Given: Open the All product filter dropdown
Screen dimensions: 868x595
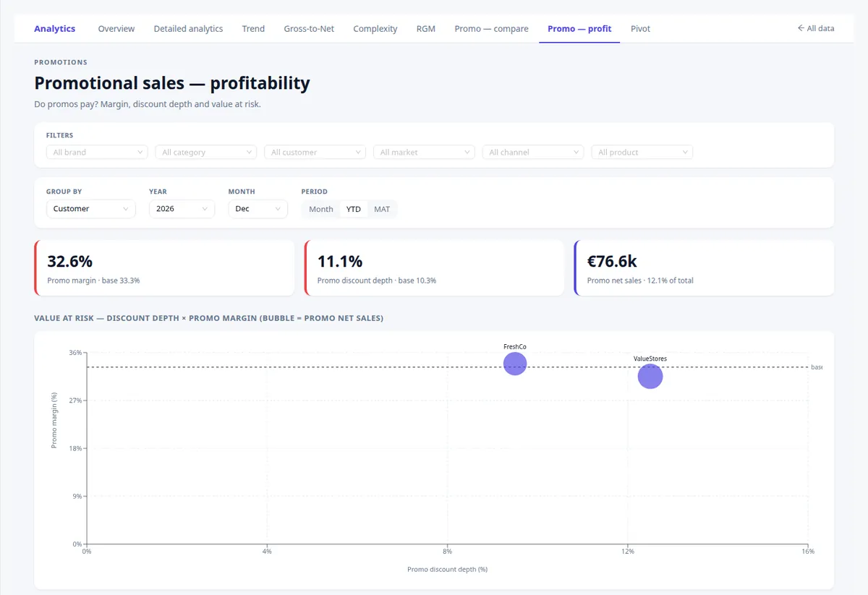Looking at the screenshot, I should coord(642,153).
